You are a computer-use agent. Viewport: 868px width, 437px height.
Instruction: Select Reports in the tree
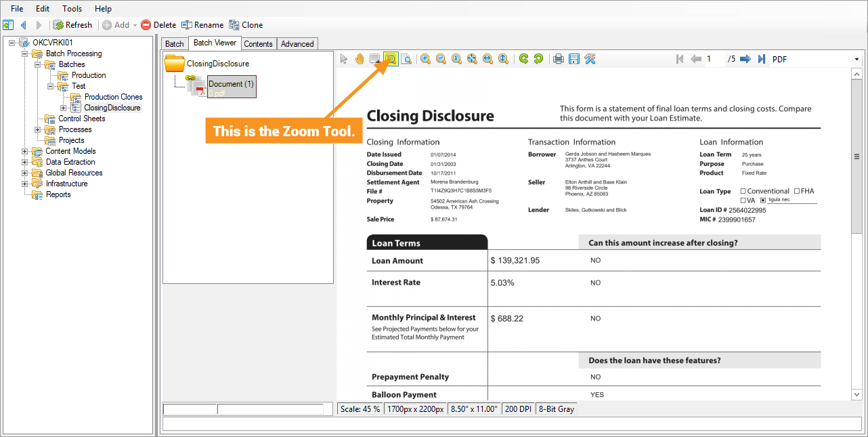pos(58,194)
